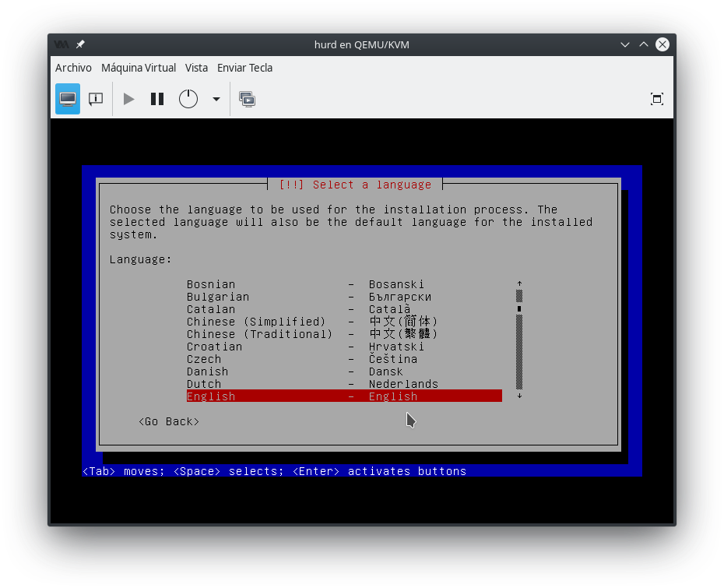
Task: Minimize the hurd QEMU/KVM window
Action: (x=624, y=44)
